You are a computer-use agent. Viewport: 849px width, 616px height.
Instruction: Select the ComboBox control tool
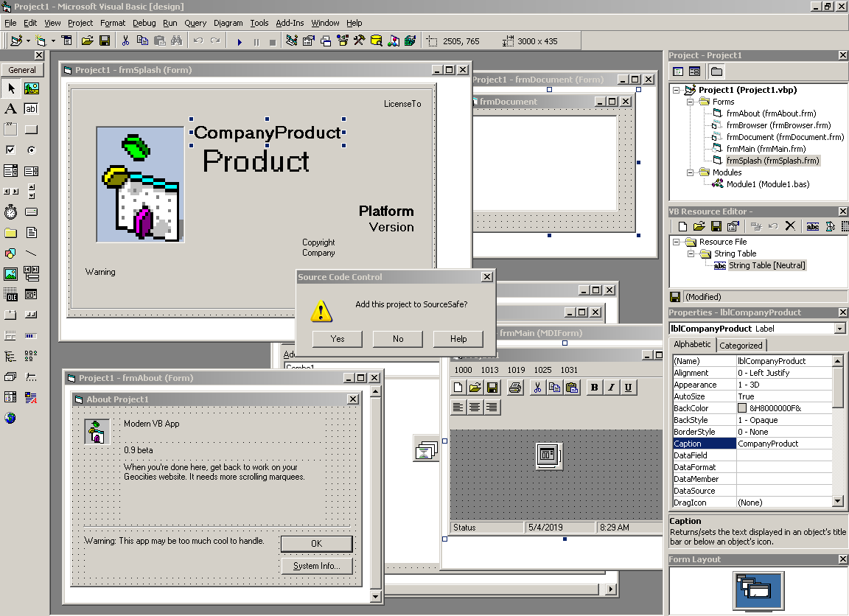click(x=11, y=171)
